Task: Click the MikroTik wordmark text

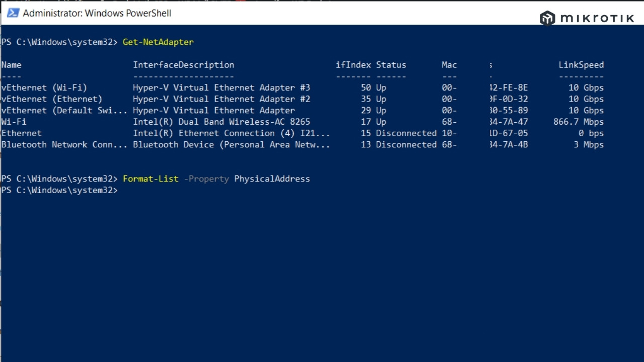Action: click(x=597, y=19)
